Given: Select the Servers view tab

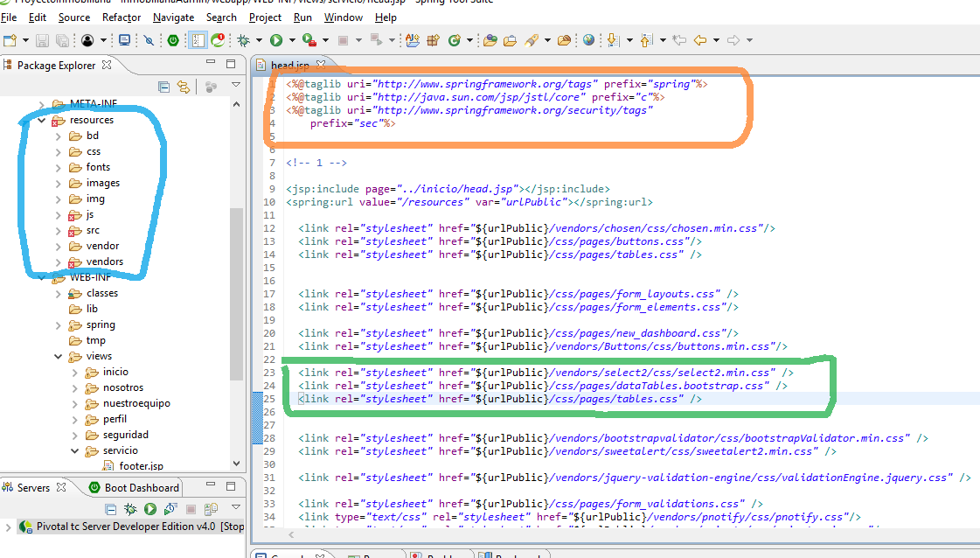Looking at the screenshot, I should point(34,488).
